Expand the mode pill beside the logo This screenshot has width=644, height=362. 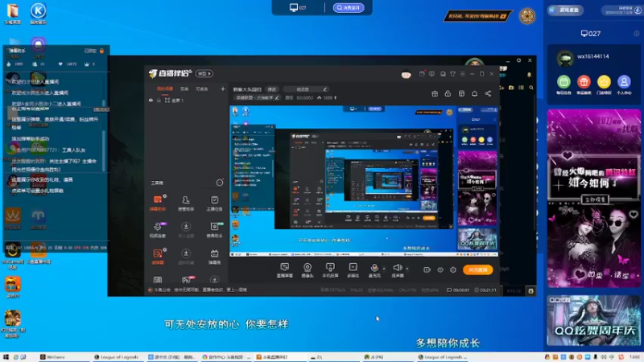[204, 73]
